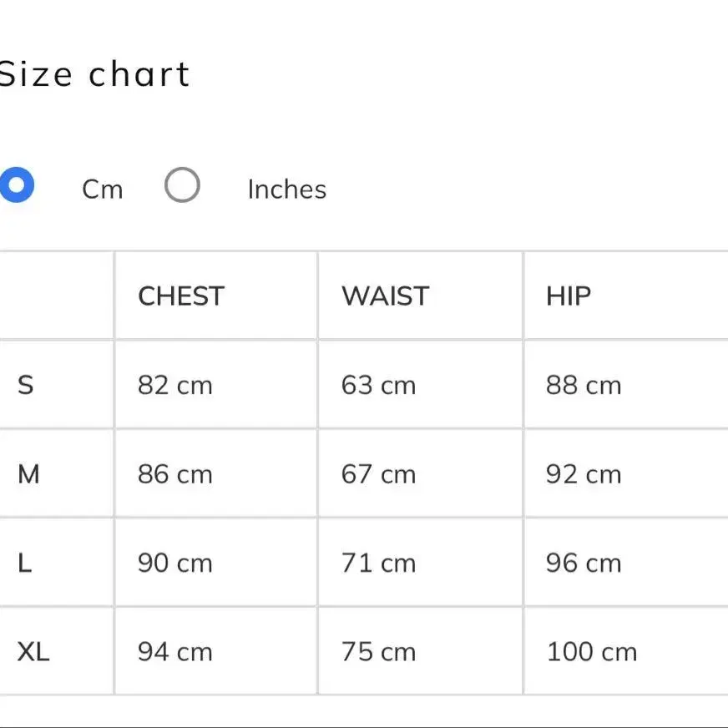Screen dimensions: 728x728
Task: Select the Inches radio button
Action: [182, 185]
